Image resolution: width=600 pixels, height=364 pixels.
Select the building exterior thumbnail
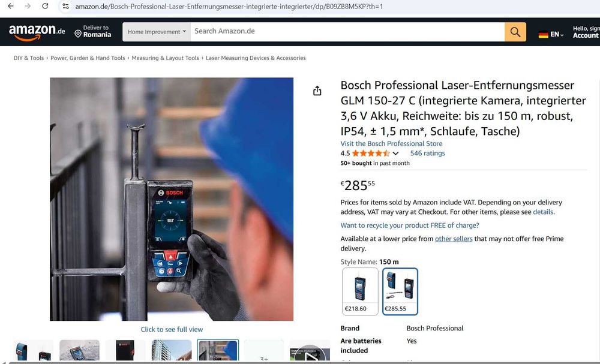pos(172,351)
